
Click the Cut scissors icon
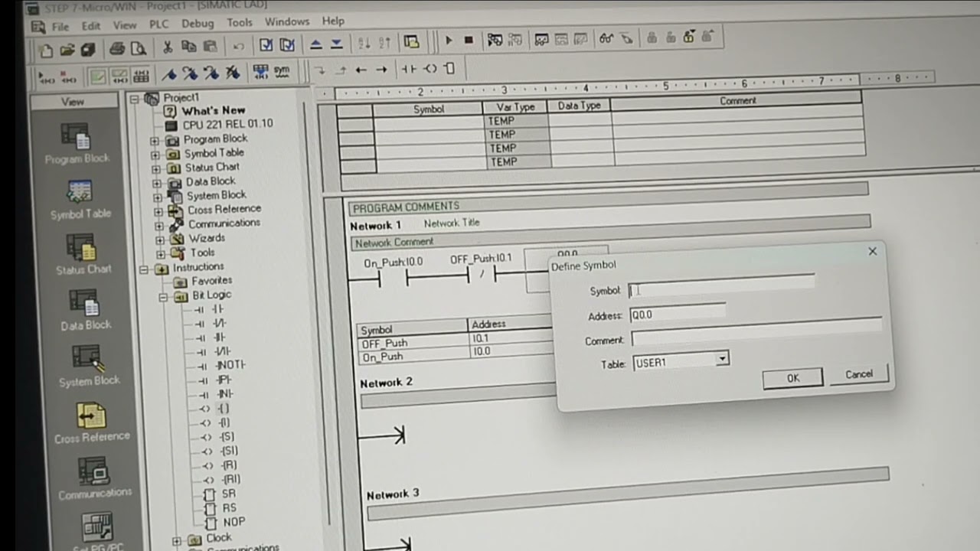167,47
